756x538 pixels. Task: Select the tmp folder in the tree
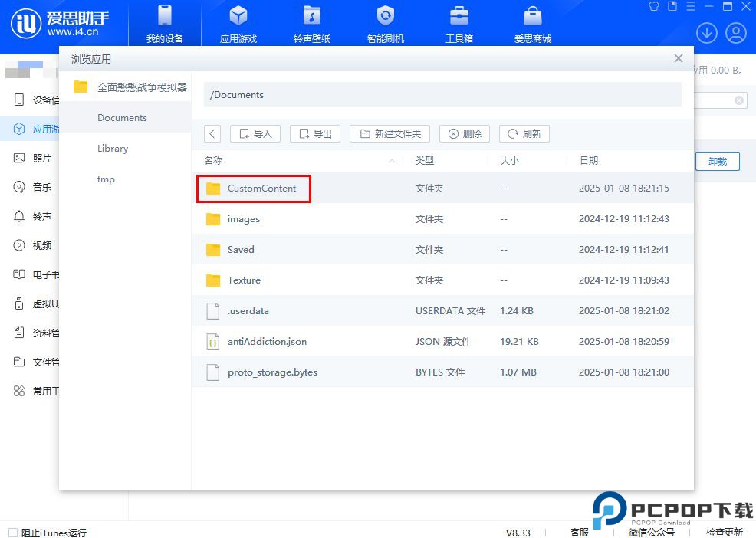click(x=105, y=179)
